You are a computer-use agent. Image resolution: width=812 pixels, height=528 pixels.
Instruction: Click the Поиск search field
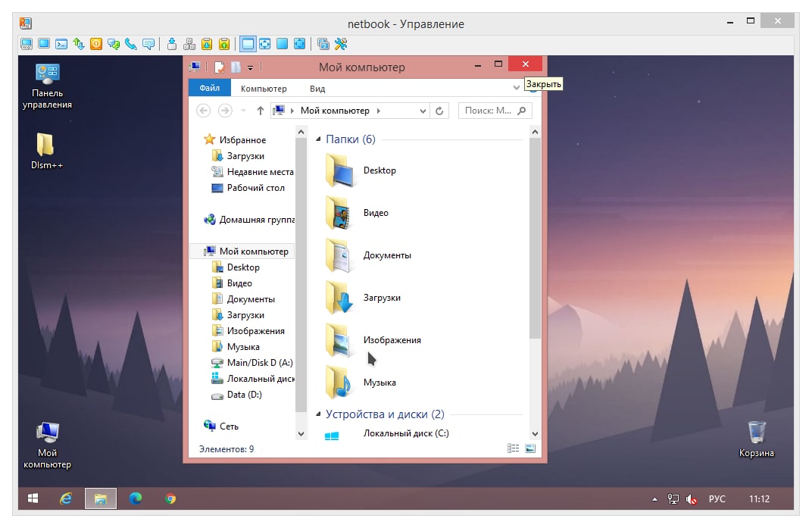495,111
